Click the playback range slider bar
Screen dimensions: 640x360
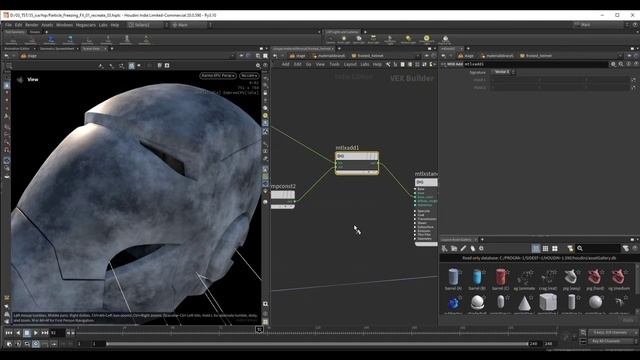317,344
